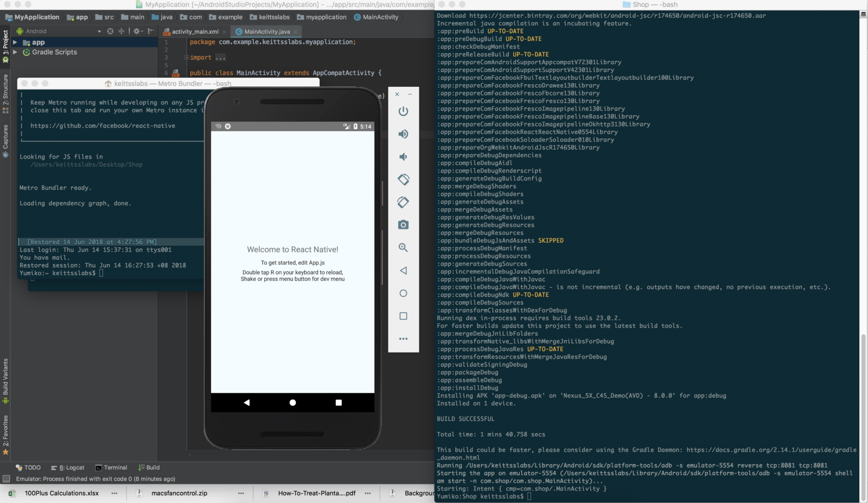Open options for How-To-Treat-Planta pdf download
The height and width of the screenshot is (503, 868).
(x=368, y=493)
